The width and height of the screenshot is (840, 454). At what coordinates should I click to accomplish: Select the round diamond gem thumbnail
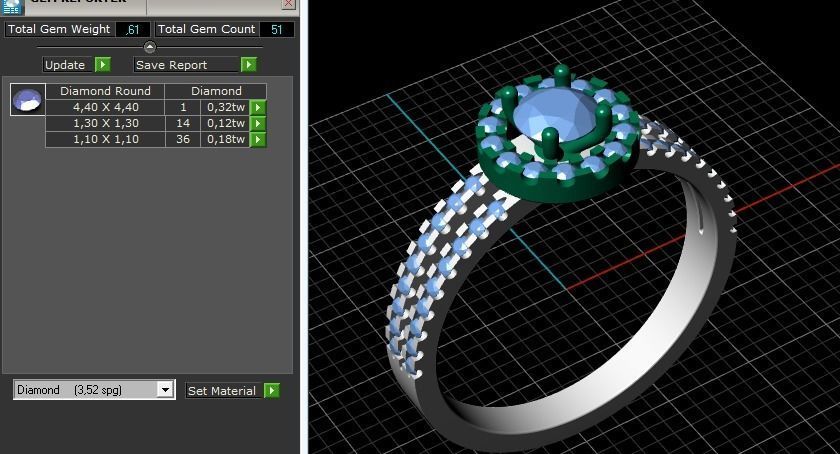(28, 100)
